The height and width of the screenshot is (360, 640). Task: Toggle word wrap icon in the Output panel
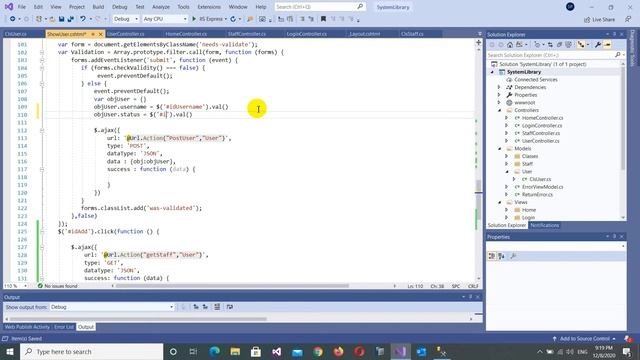[x=230, y=307]
